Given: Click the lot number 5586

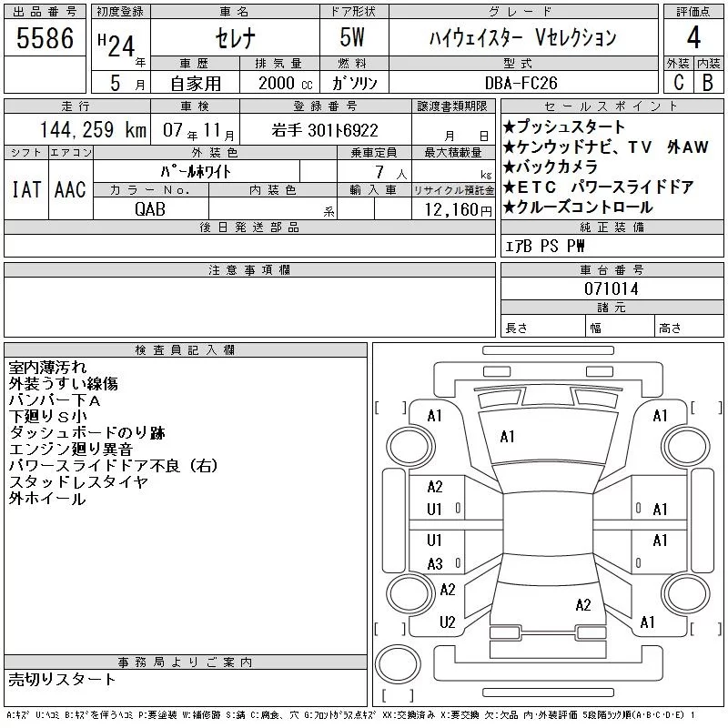Looking at the screenshot, I should click(x=45, y=37).
